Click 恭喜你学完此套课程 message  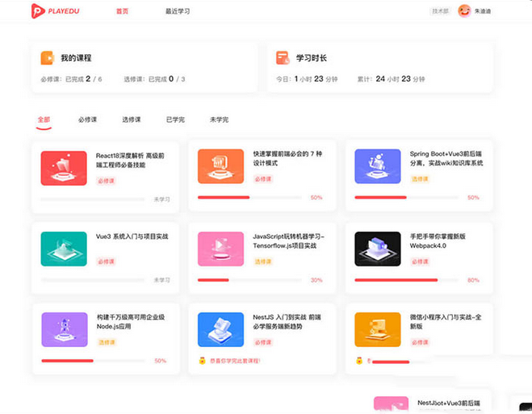coord(235,361)
